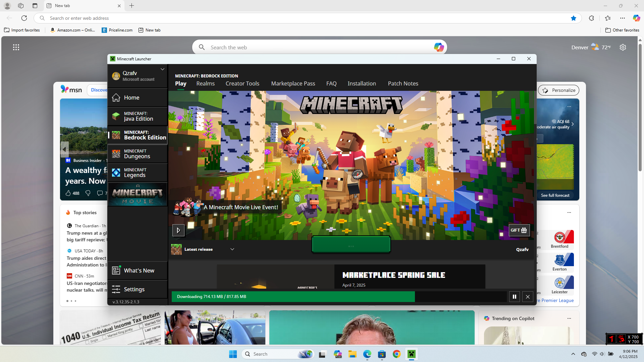Show hidden system tray icons
Image resolution: width=644 pixels, height=362 pixels.
(x=573, y=354)
